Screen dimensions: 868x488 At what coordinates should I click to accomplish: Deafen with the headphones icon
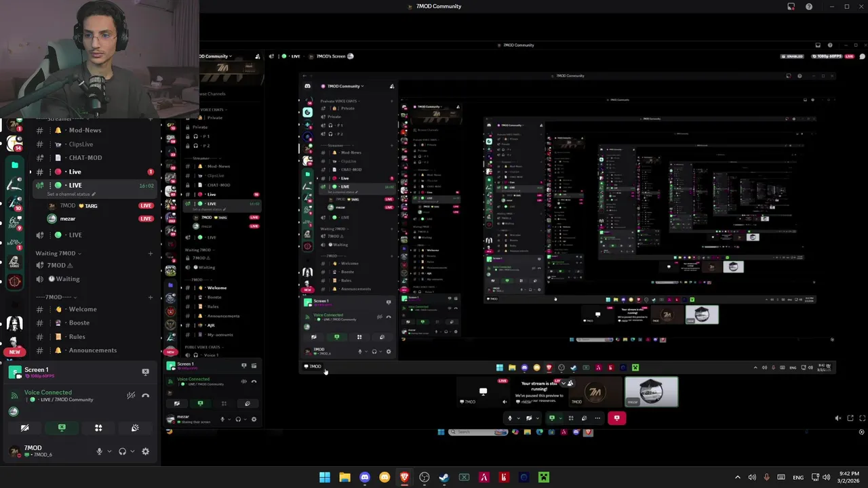click(122, 451)
